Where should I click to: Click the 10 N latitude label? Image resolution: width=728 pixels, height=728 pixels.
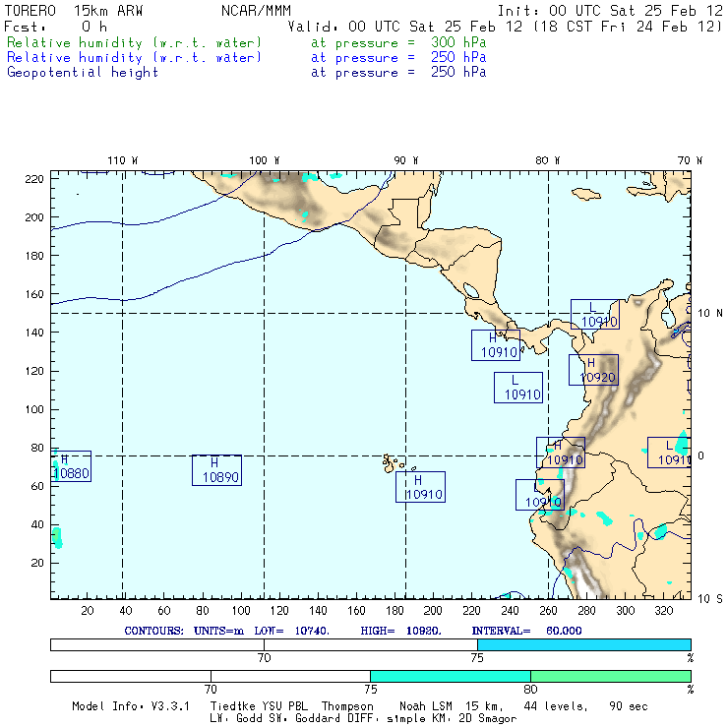(710, 314)
